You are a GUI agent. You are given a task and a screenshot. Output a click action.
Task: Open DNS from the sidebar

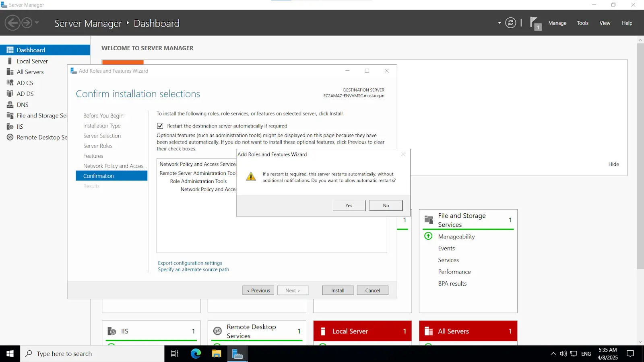pyautogui.click(x=22, y=105)
